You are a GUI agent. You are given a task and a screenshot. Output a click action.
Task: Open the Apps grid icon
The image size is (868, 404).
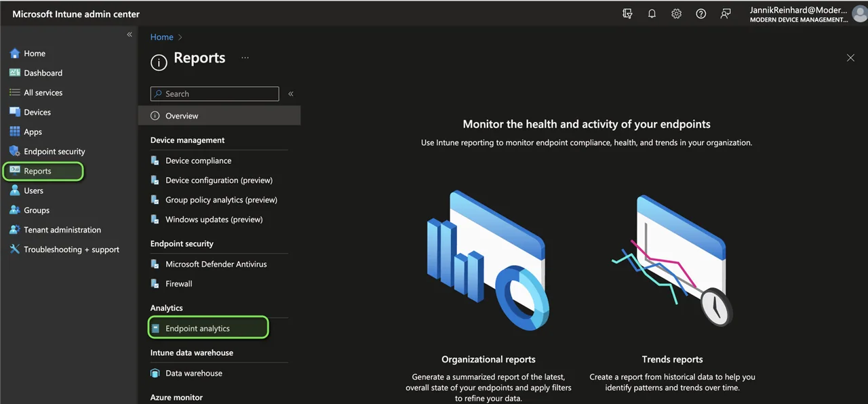(14, 132)
